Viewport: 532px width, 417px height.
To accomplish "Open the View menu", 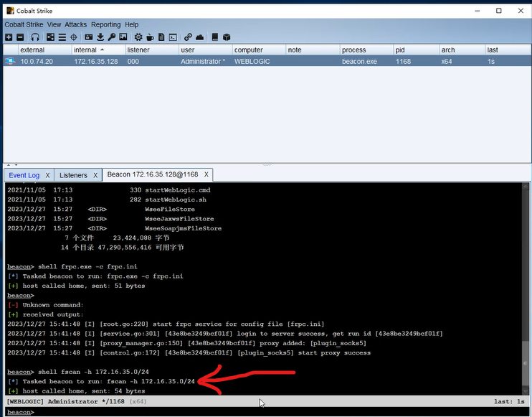I will click(54, 24).
